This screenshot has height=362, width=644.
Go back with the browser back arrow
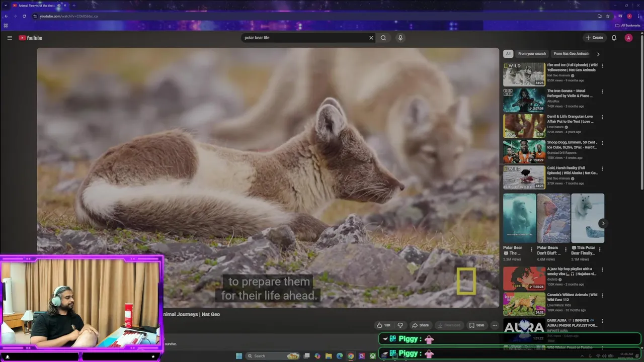tap(6, 16)
